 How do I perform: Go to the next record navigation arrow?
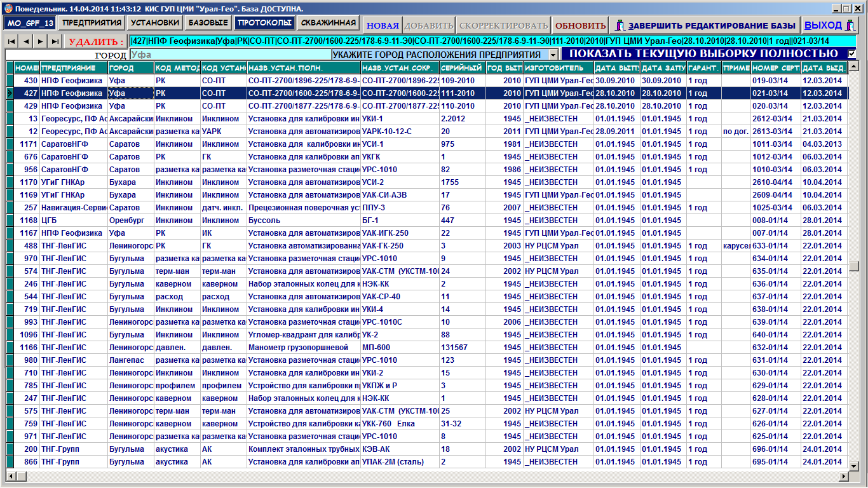pyautogui.click(x=40, y=41)
